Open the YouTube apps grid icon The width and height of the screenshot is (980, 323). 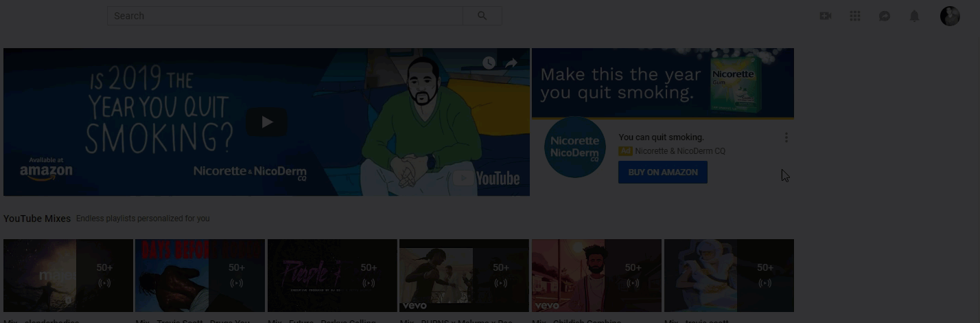[855, 16]
